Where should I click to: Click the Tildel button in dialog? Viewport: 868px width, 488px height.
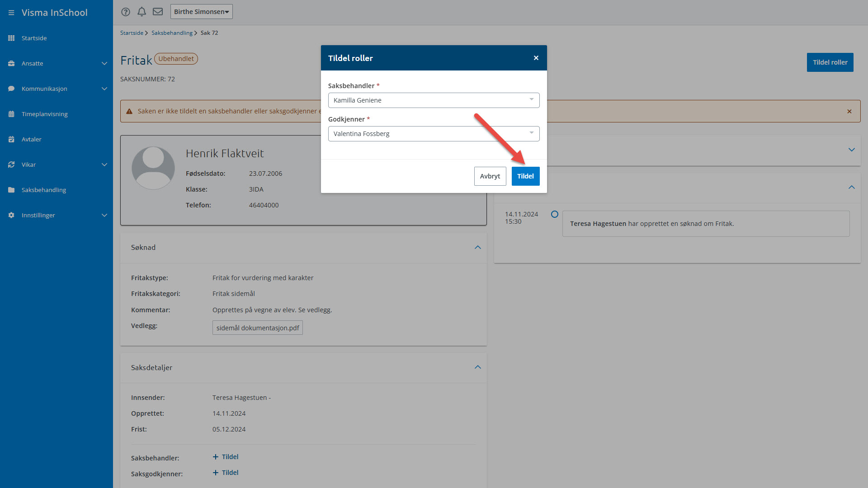pyautogui.click(x=525, y=176)
